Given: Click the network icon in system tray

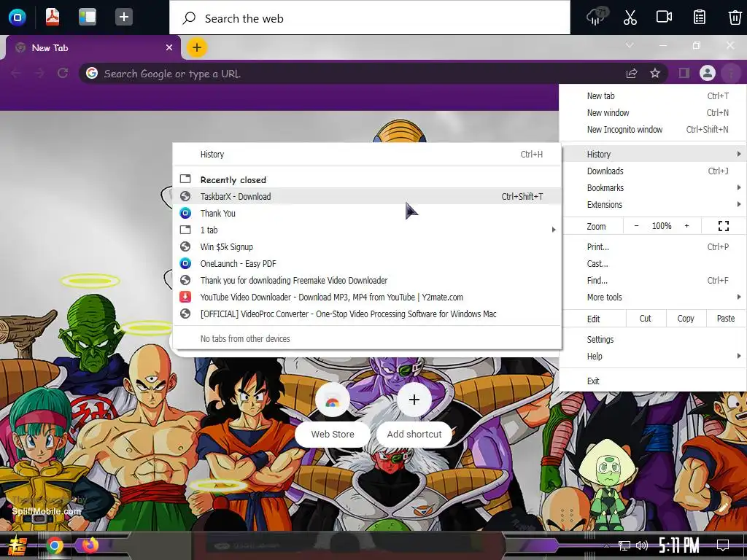Looking at the screenshot, I should point(624,545).
